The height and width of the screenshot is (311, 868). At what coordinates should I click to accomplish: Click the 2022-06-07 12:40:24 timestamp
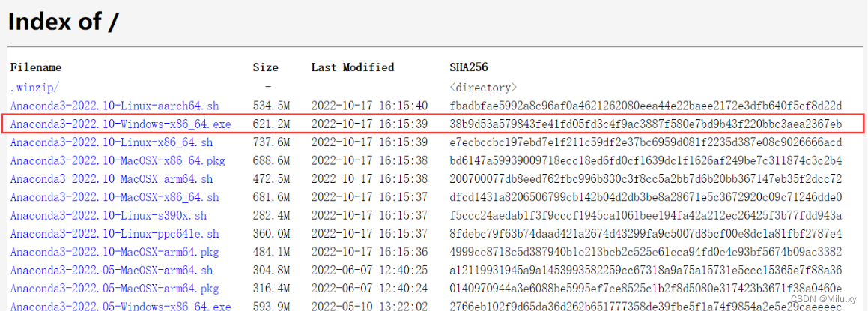(x=369, y=289)
